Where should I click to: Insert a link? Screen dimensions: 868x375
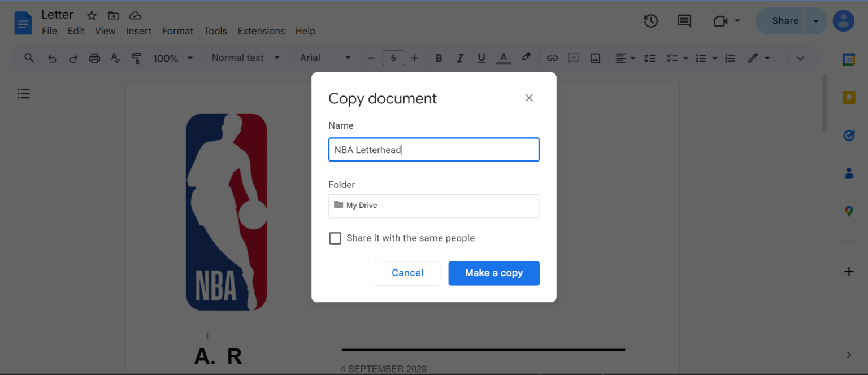pos(552,58)
